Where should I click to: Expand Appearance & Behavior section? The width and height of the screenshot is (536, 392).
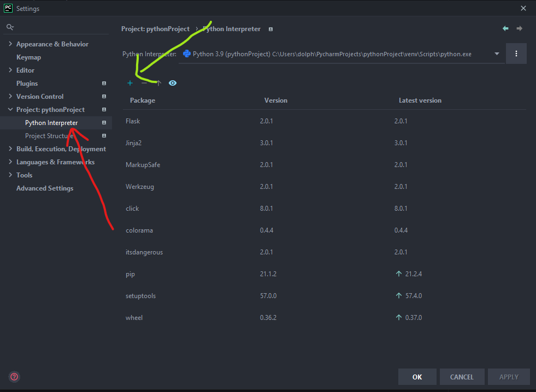[x=10, y=44]
